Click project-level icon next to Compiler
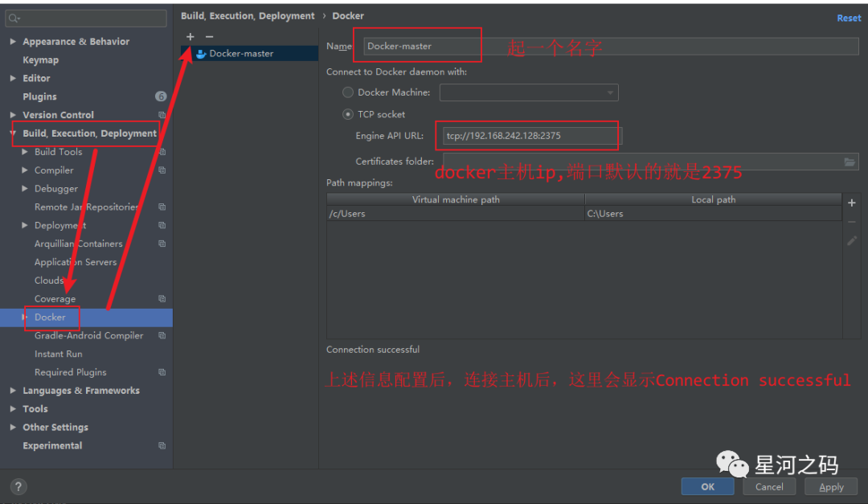The image size is (868, 504). click(x=162, y=170)
